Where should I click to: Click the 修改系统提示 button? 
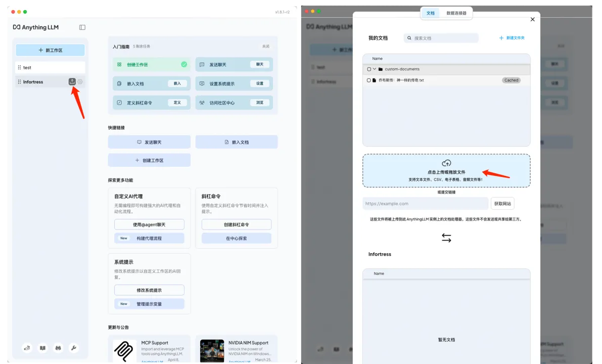click(149, 290)
